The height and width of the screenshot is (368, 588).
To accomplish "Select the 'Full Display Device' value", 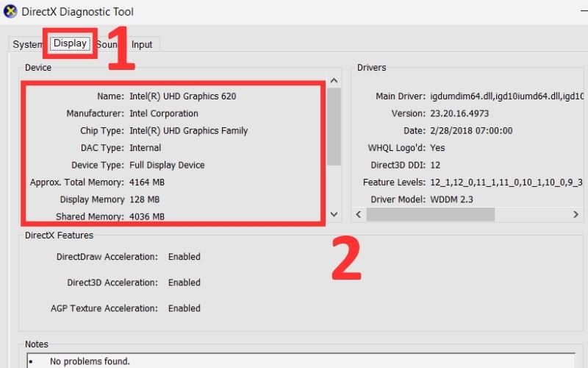I will coord(167,165).
